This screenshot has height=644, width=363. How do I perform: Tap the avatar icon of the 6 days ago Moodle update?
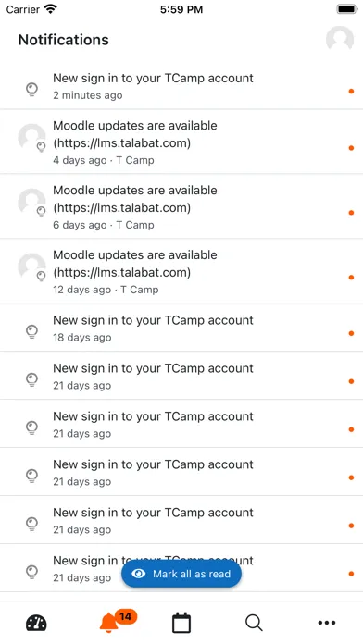click(x=32, y=204)
